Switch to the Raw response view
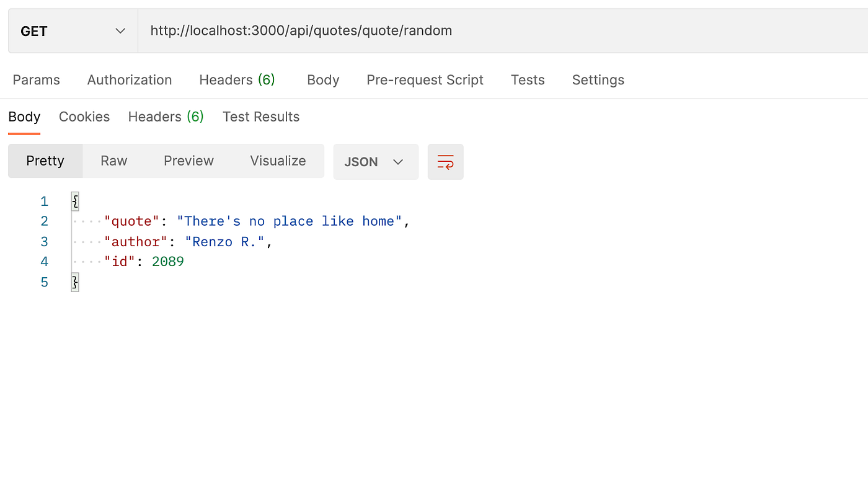This screenshot has height=480, width=868. (113, 161)
